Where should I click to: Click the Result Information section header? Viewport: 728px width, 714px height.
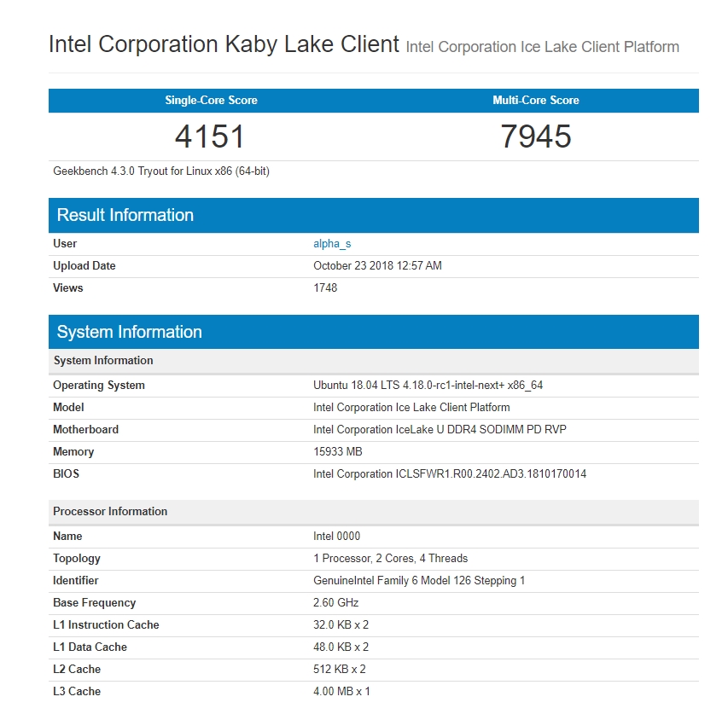tap(125, 215)
